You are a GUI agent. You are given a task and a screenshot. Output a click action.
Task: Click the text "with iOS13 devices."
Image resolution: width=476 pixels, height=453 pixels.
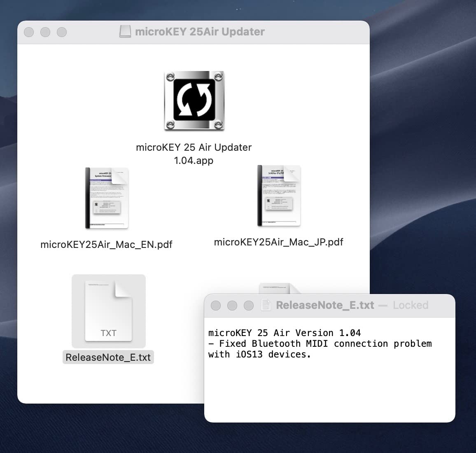click(259, 354)
